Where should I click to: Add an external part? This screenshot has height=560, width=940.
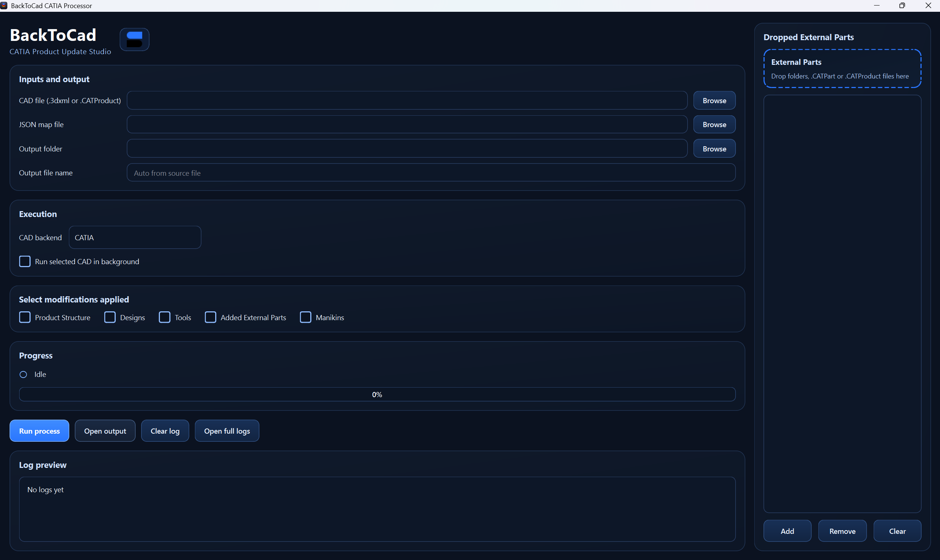pos(787,531)
